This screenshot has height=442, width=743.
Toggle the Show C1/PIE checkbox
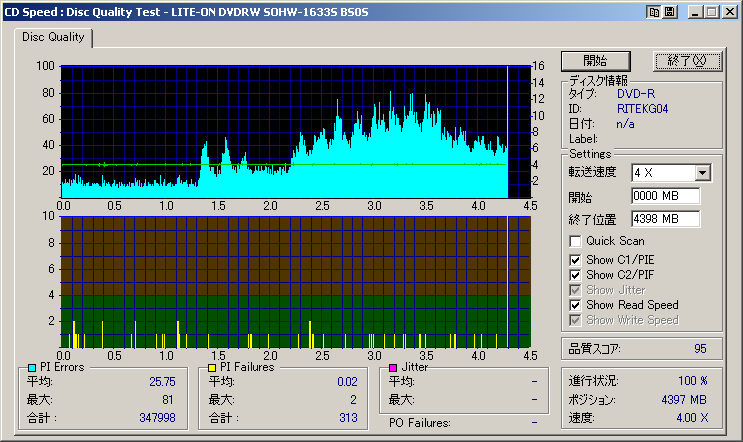coord(575,260)
